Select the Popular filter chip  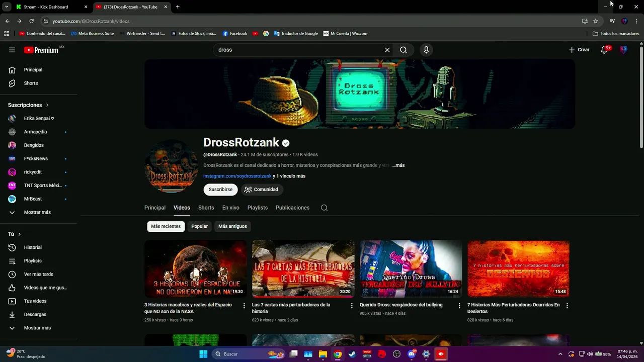(200, 226)
